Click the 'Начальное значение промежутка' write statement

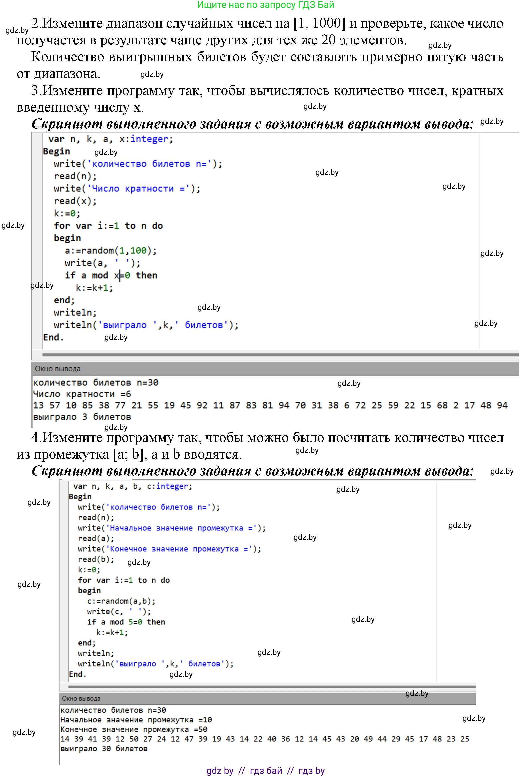coord(172,528)
